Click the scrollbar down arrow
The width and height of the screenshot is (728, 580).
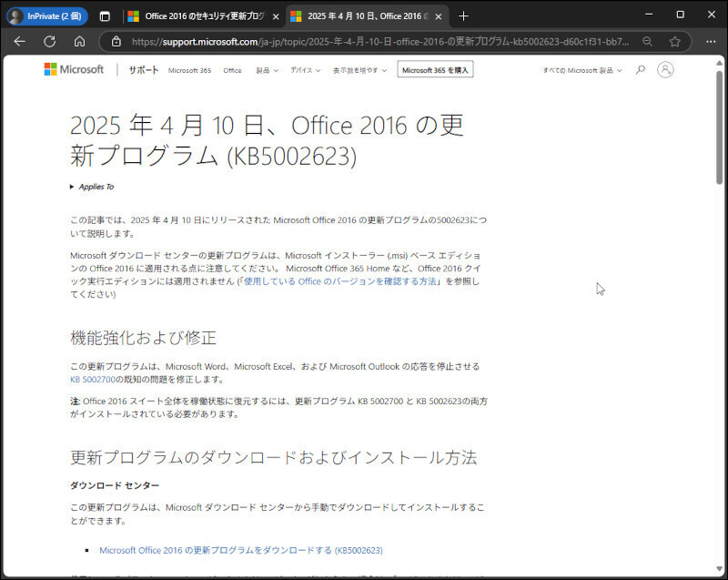click(719, 569)
